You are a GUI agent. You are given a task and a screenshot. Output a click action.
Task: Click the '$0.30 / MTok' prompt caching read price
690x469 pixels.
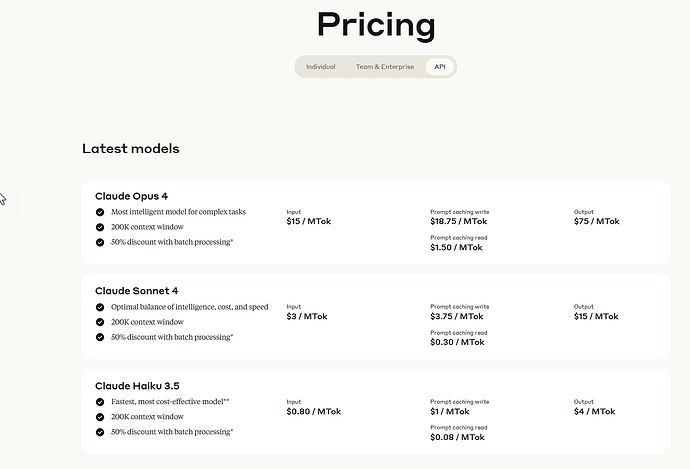tap(457, 342)
